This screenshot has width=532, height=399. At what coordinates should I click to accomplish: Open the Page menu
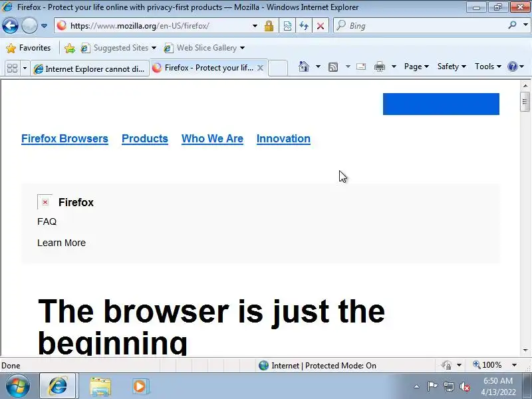point(416,66)
